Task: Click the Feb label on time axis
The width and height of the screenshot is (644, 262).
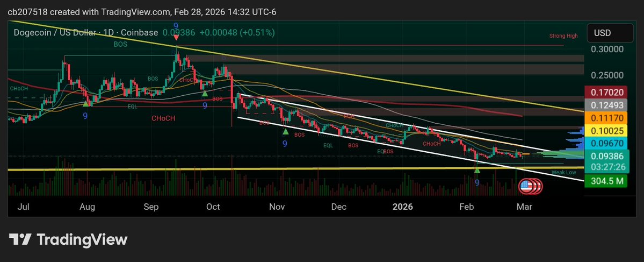Action: tap(466, 207)
